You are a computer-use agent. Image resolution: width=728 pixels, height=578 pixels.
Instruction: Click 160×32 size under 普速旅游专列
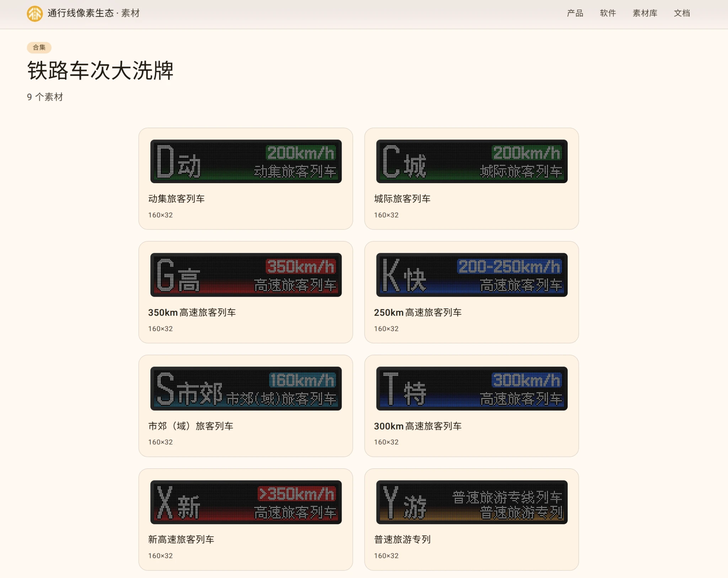(x=386, y=556)
